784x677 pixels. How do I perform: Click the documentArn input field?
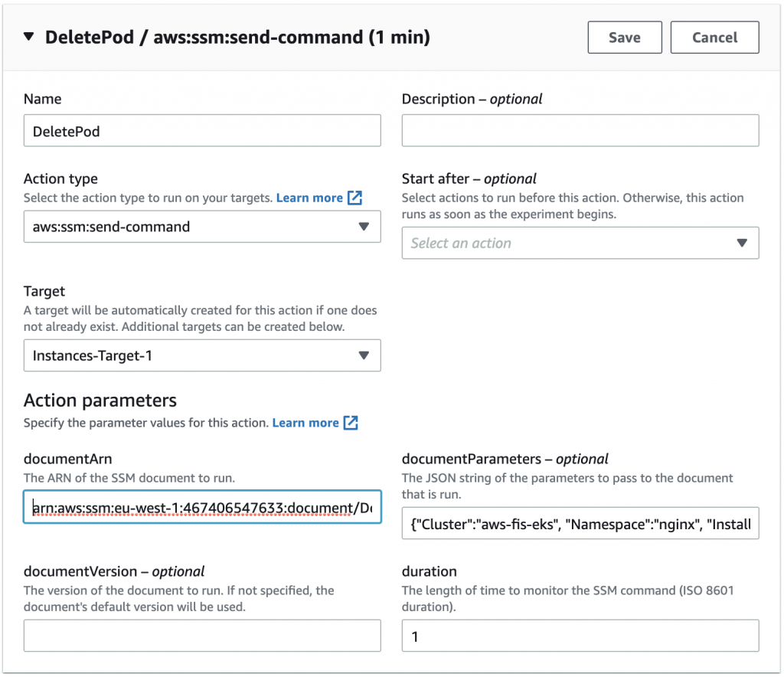pos(202,507)
